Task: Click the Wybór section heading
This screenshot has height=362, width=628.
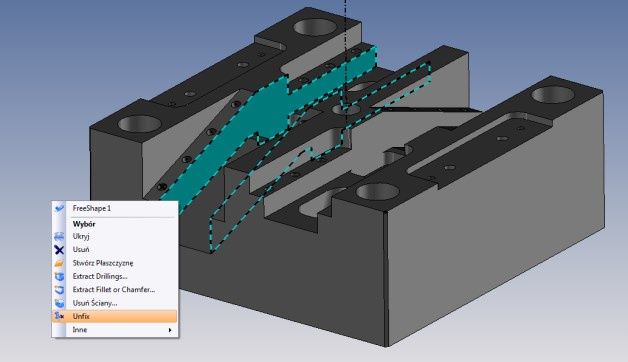Action: pos(84,224)
